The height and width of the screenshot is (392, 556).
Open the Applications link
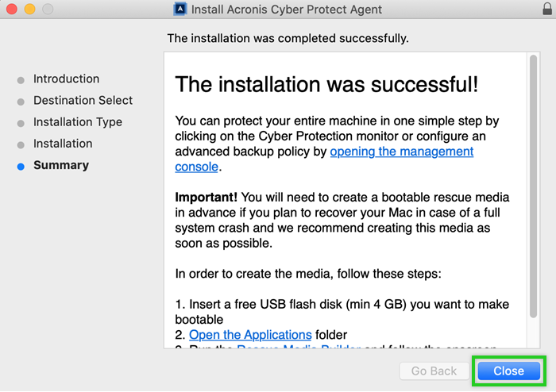coord(250,334)
